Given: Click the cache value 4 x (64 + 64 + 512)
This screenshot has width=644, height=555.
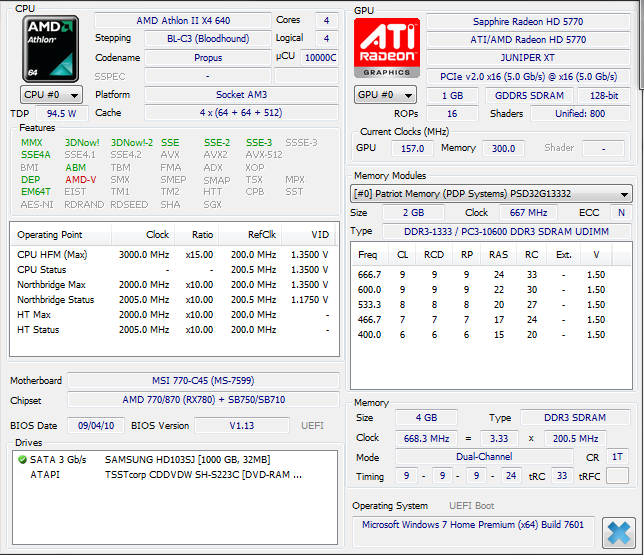Looking at the screenshot, I should 242,113.
